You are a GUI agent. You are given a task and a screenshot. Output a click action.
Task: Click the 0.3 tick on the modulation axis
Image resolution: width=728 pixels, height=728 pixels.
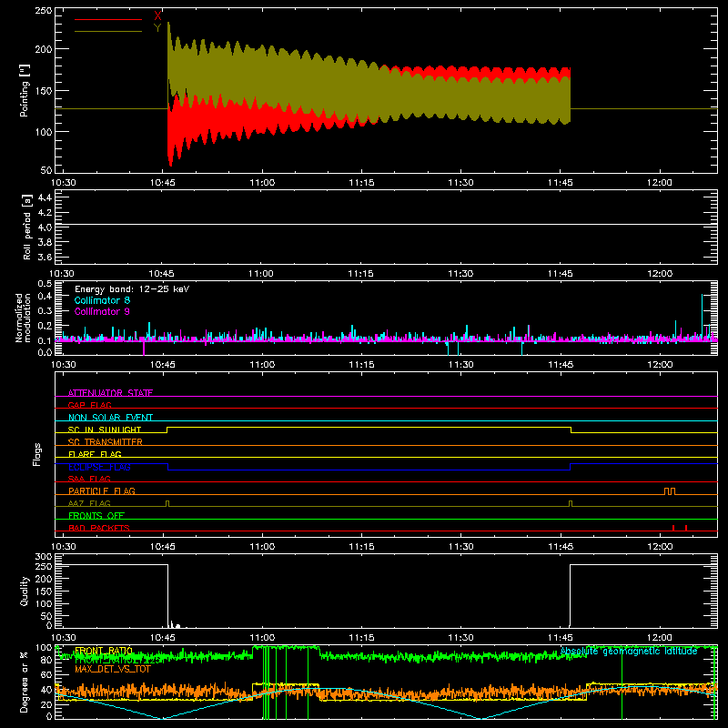point(45,310)
